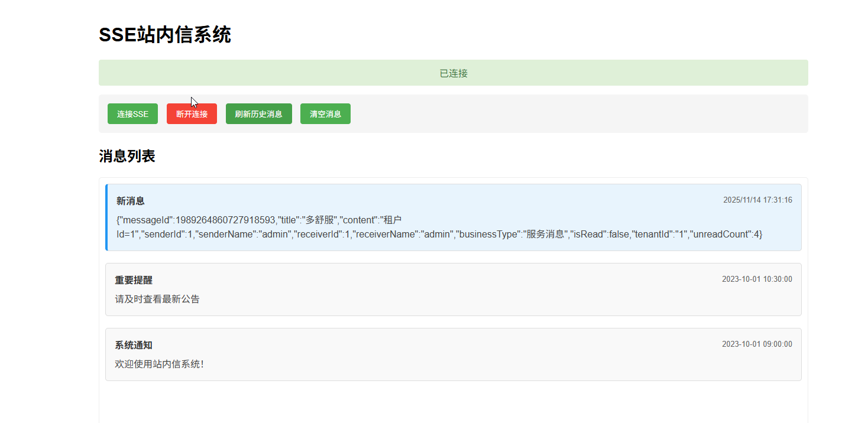Refresh history with 刷新历史消息 button
This screenshot has height=423, width=868.
coord(259,114)
